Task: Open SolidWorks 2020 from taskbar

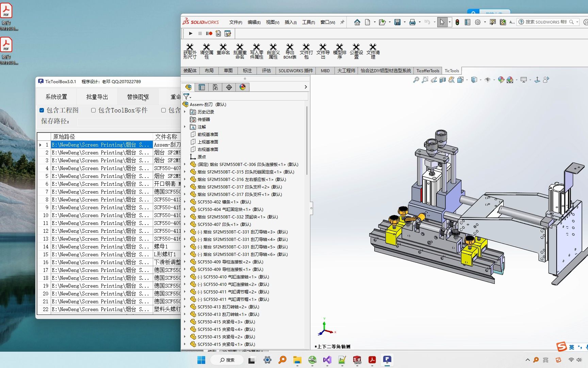Action: click(x=357, y=360)
